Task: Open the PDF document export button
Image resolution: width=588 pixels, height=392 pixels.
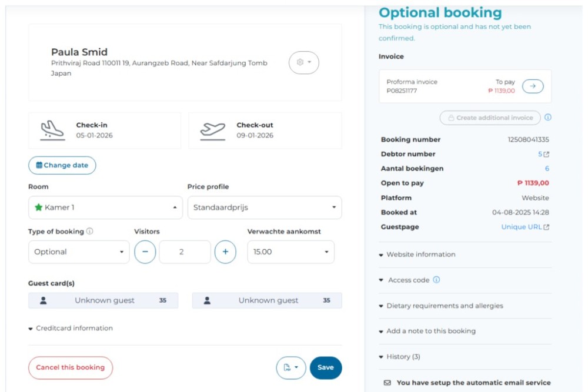Action: tap(290, 368)
